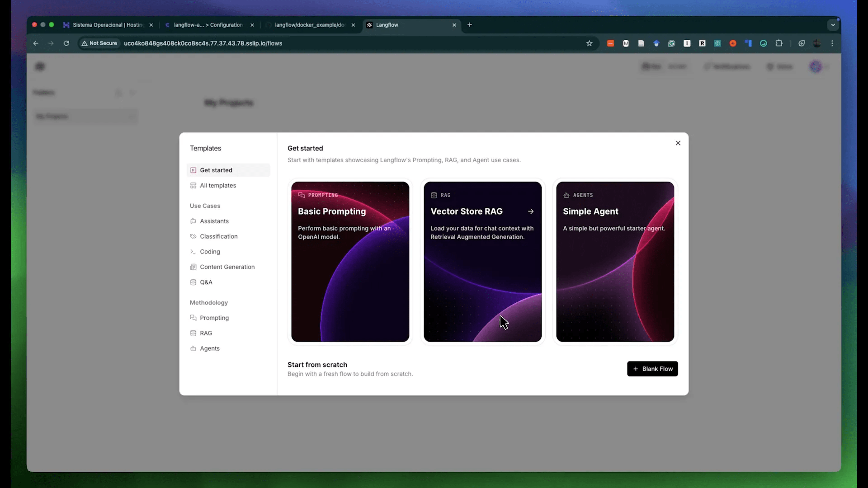
Task: Open the Vector Store RAG template card
Action: [x=482, y=262]
